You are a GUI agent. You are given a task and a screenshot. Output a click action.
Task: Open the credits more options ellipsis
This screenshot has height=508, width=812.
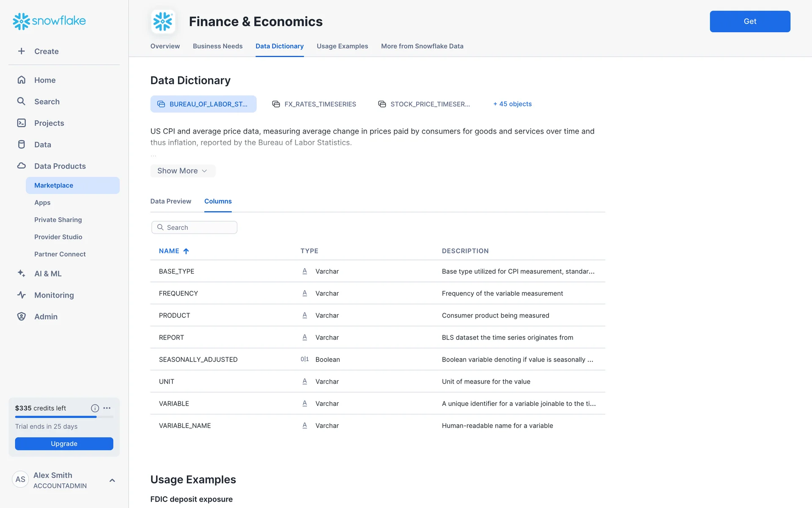point(107,408)
